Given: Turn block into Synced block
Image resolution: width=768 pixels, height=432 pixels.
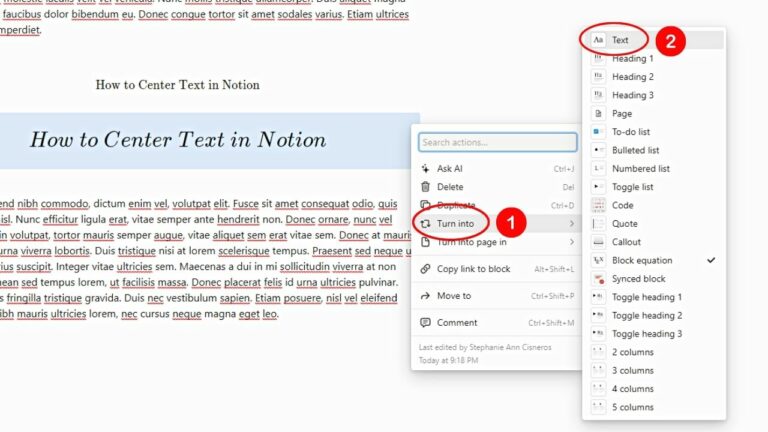Looking at the screenshot, I should pos(654,279).
